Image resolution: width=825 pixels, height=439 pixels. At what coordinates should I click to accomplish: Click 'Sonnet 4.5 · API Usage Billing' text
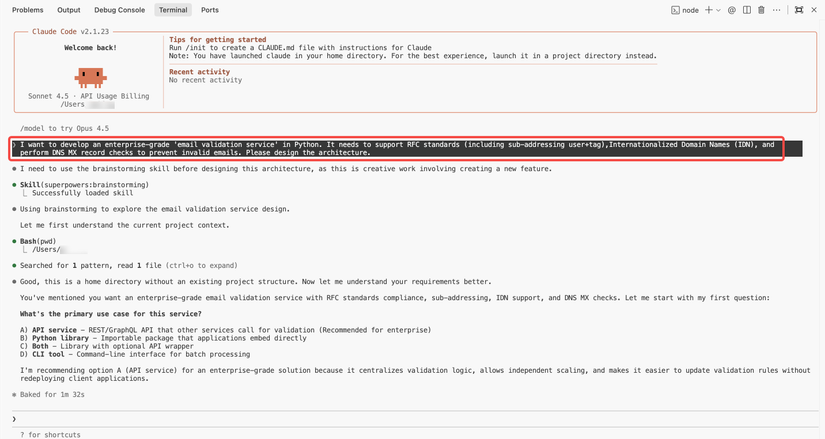click(x=88, y=96)
